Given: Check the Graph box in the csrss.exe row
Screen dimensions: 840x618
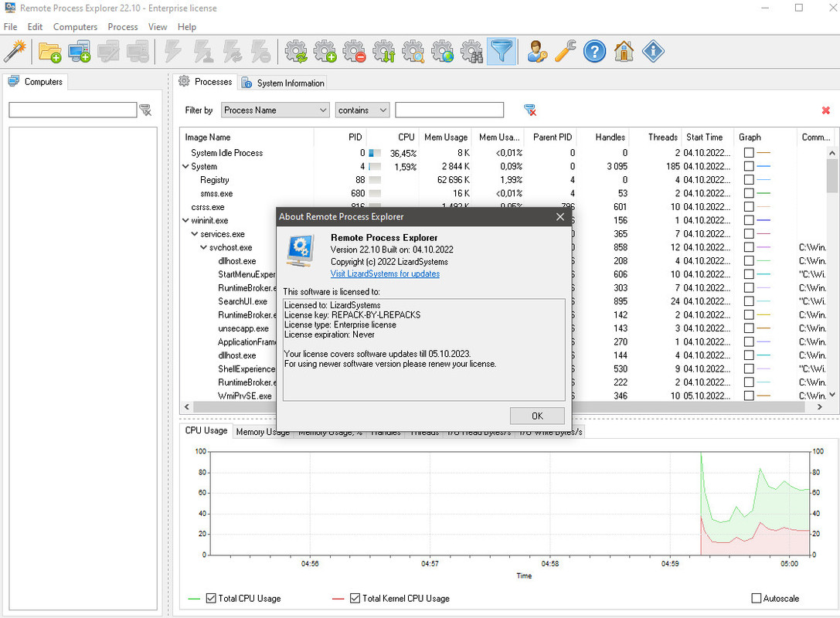Looking at the screenshot, I should click(749, 207).
